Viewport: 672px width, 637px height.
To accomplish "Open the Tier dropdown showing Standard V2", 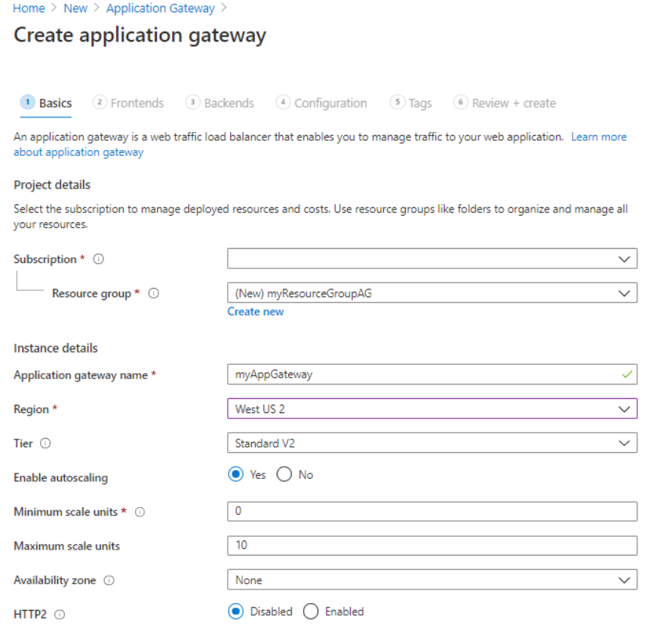I will pyautogui.click(x=432, y=443).
